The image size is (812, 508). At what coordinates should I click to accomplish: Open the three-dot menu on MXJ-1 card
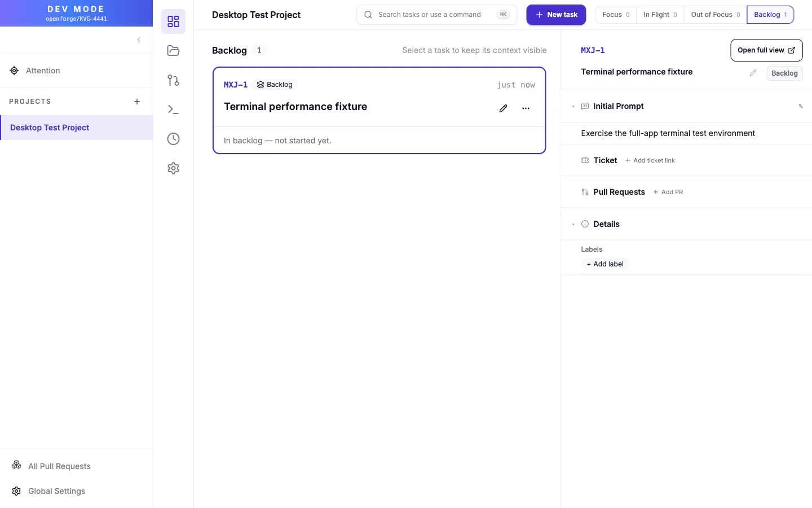[526, 108]
